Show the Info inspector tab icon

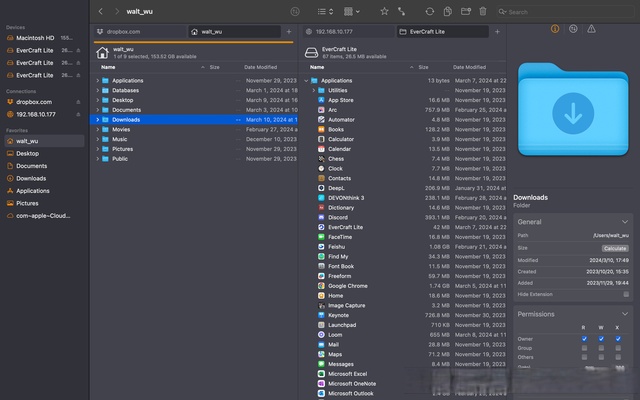click(x=555, y=29)
